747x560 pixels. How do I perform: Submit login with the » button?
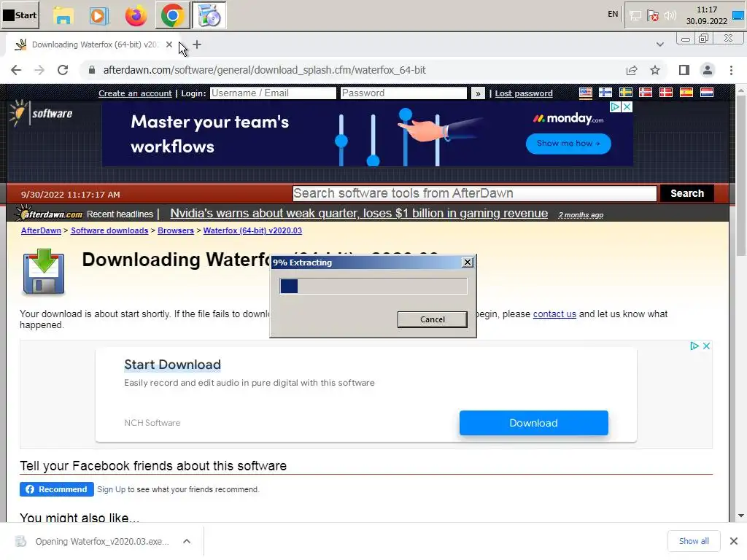(x=477, y=93)
